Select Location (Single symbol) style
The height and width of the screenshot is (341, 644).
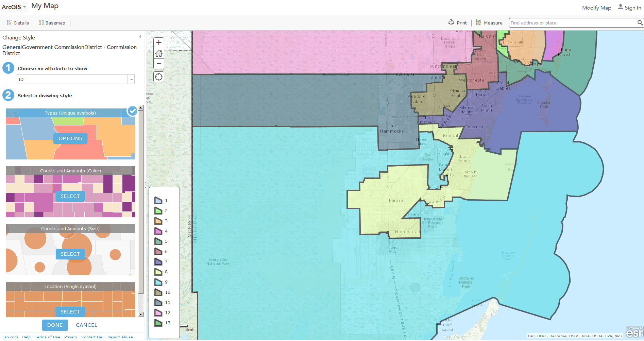[x=70, y=312]
